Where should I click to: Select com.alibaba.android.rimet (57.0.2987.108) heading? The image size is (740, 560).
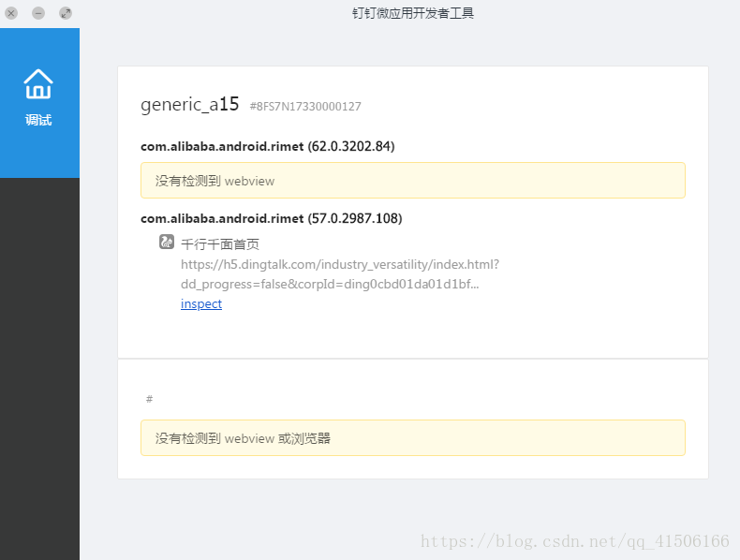pos(272,218)
